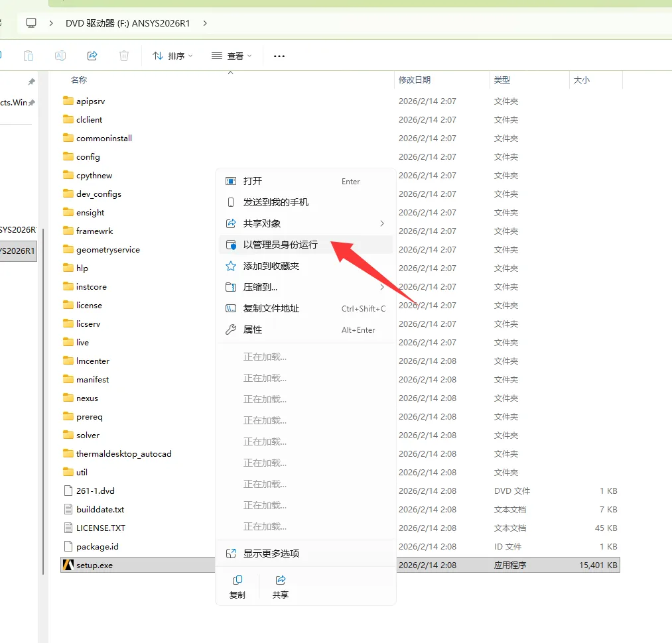Select the package.id file icon
Viewport: 672px width, 643px height.
pos(68,547)
